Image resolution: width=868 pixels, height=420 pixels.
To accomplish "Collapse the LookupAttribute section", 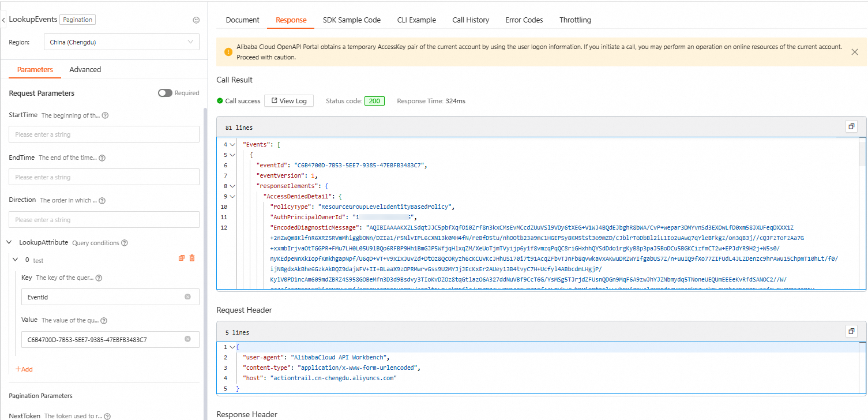I will 10,243.
